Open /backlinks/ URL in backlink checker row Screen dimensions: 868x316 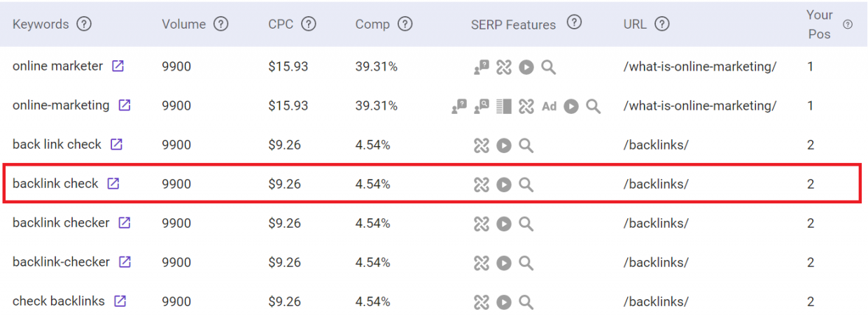(656, 224)
